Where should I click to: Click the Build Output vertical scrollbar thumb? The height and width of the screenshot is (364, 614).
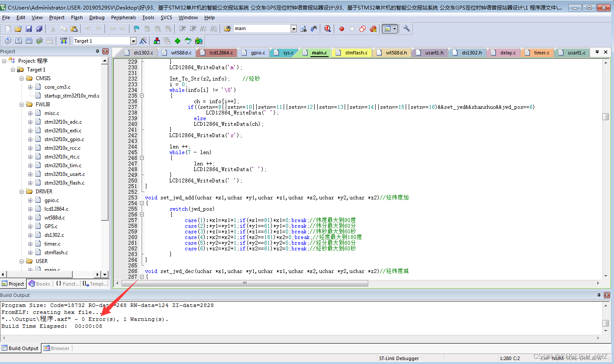click(x=606, y=323)
